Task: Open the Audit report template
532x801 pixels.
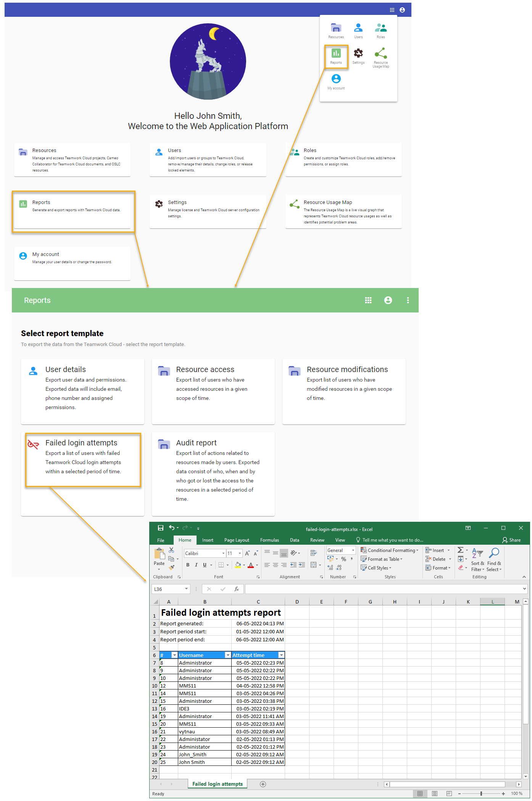Action: pyautogui.click(x=213, y=474)
